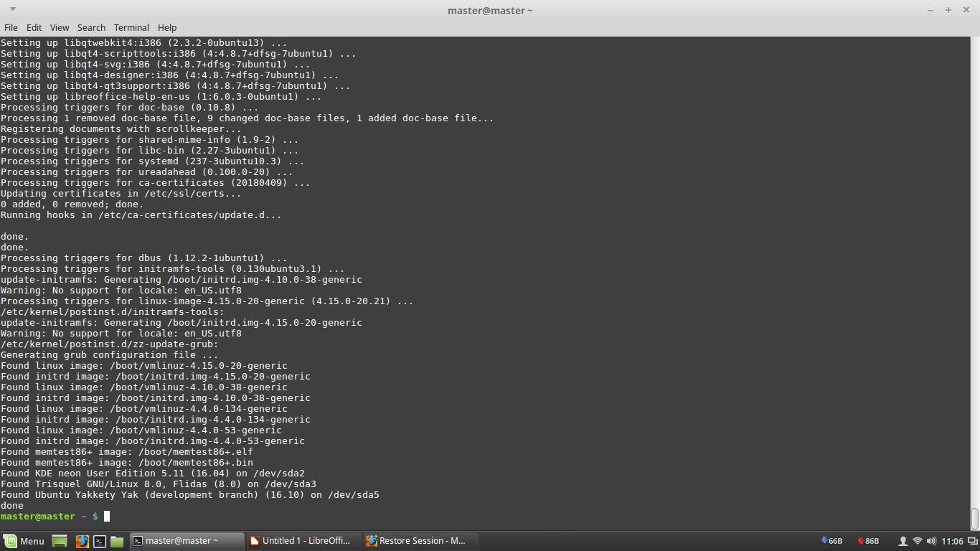980x551 pixels.
Task: Open the Terminal menu in the menu bar
Action: (131, 27)
